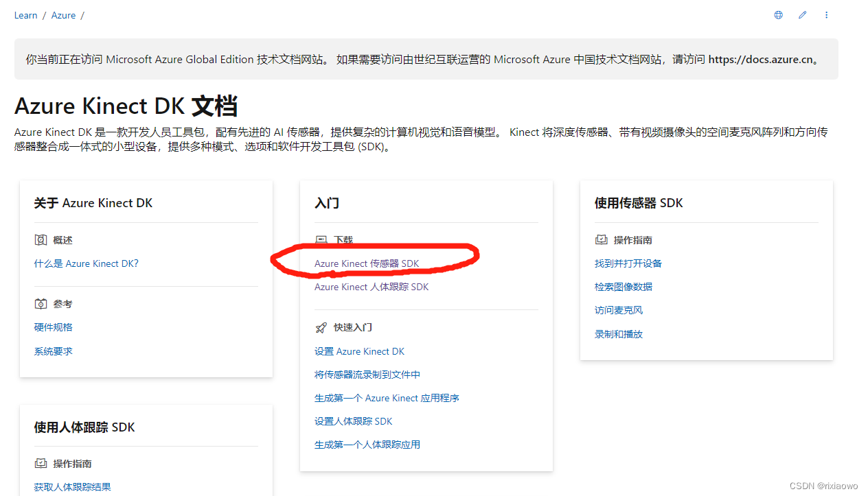Go to Learn in breadcrumb
The height and width of the screenshot is (496, 868).
coord(26,15)
